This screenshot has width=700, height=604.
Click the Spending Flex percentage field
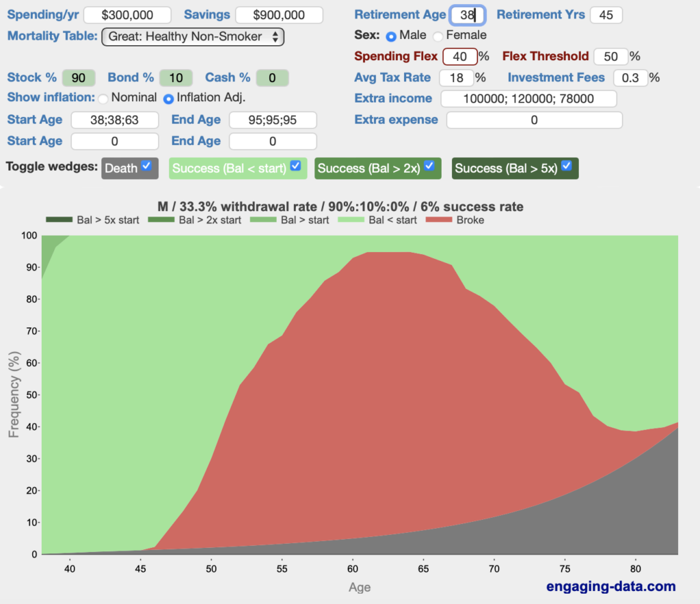[x=460, y=57]
